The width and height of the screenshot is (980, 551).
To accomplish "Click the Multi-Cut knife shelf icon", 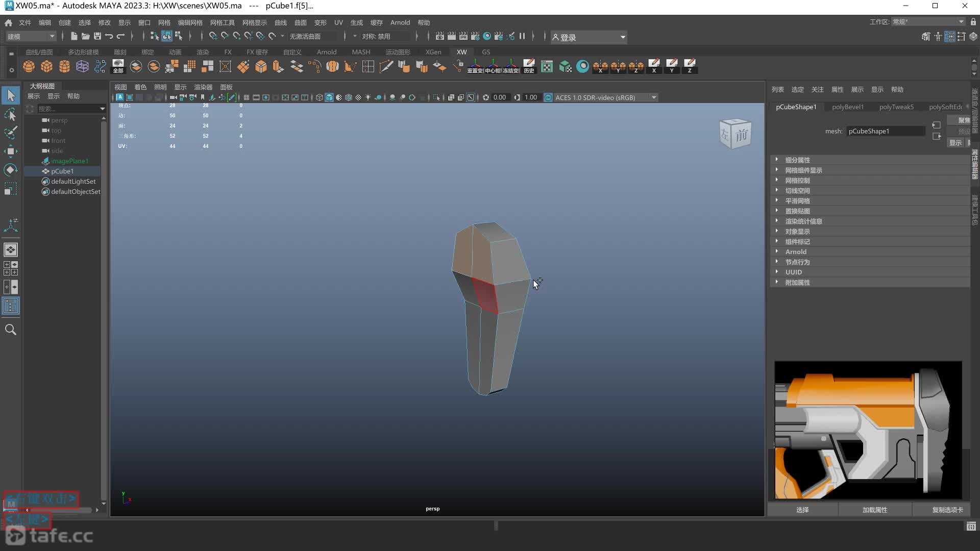I will tap(386, 66).
